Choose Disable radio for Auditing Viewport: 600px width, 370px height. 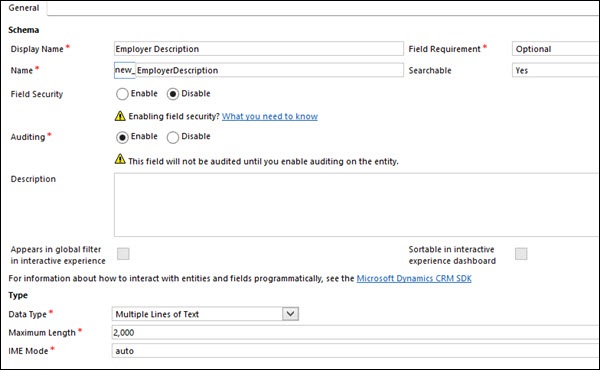coord(173,137)
